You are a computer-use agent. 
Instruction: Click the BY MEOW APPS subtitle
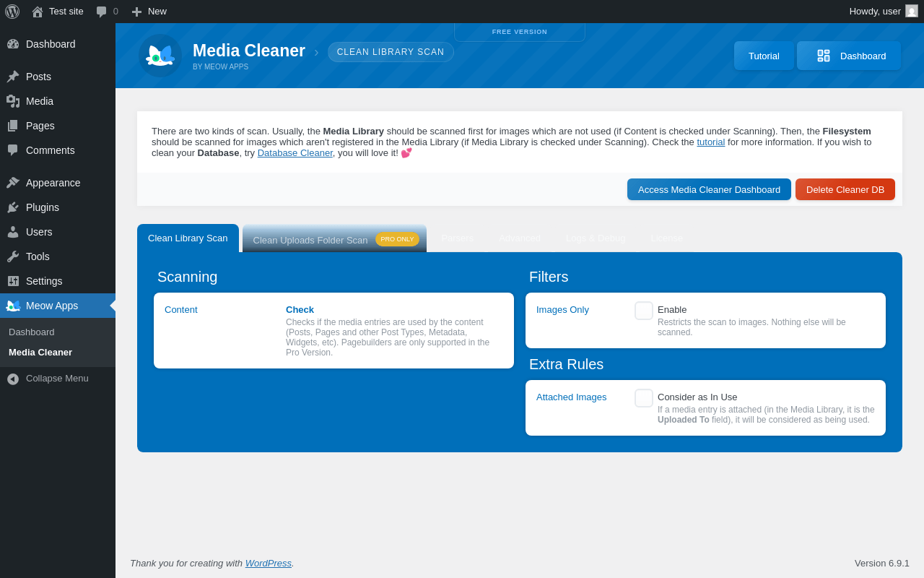click(220, 67)
